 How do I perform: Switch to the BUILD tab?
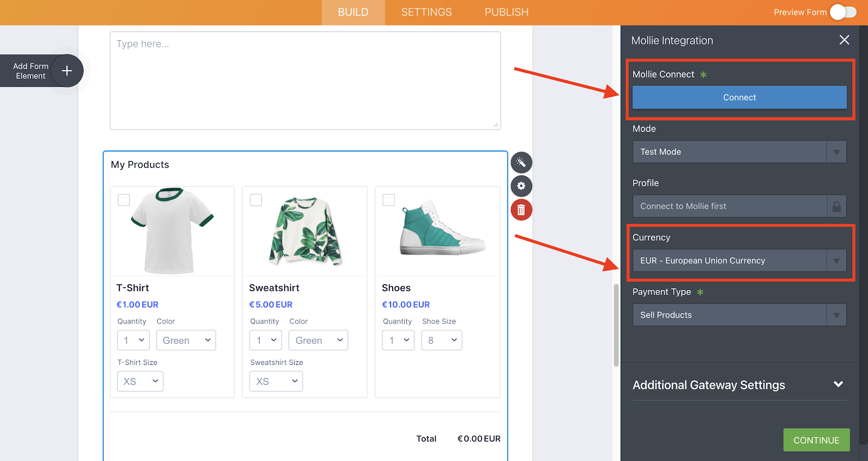click(353, 12)
